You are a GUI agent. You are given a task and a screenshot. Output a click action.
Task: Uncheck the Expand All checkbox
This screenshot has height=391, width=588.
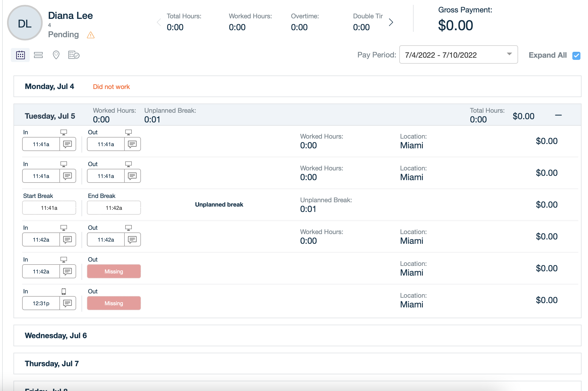[x=576, y=56]
